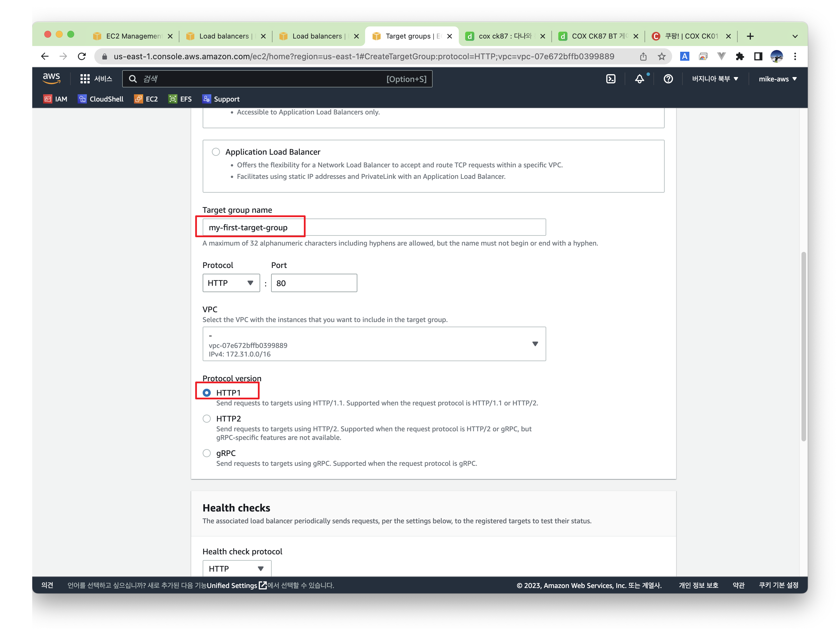Go to the AWS logo home
The height and width of the screenshot is (636, 840).
coord(51,78)
